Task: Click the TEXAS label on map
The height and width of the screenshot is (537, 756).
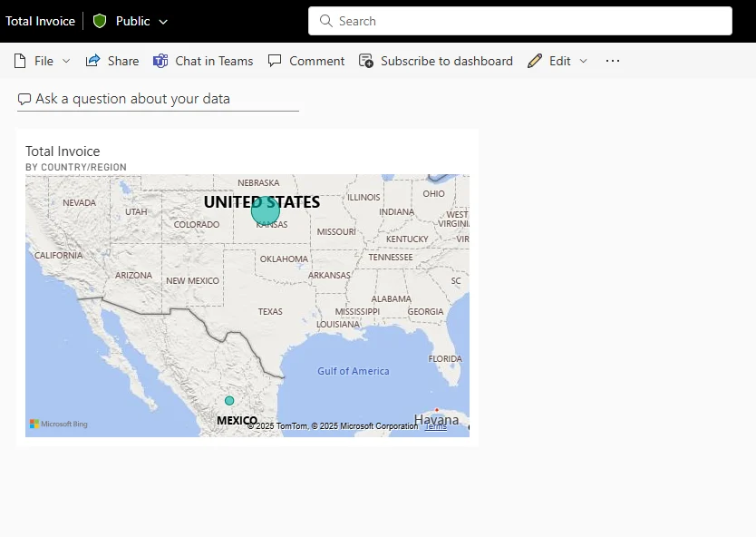Action: (x=270, y=312)
